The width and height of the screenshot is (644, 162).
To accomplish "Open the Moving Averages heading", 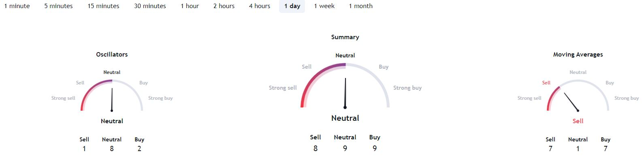I will 578,55.
